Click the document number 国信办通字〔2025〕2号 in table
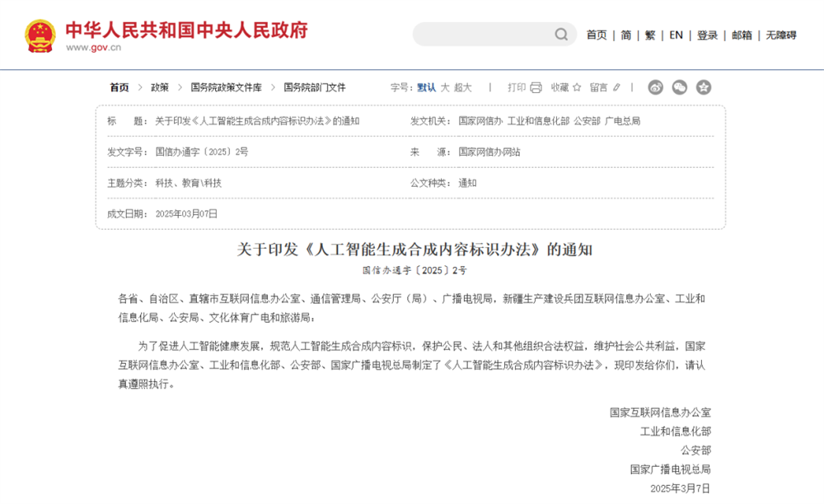Screen dimensions: 824x504 click(202, 152)
